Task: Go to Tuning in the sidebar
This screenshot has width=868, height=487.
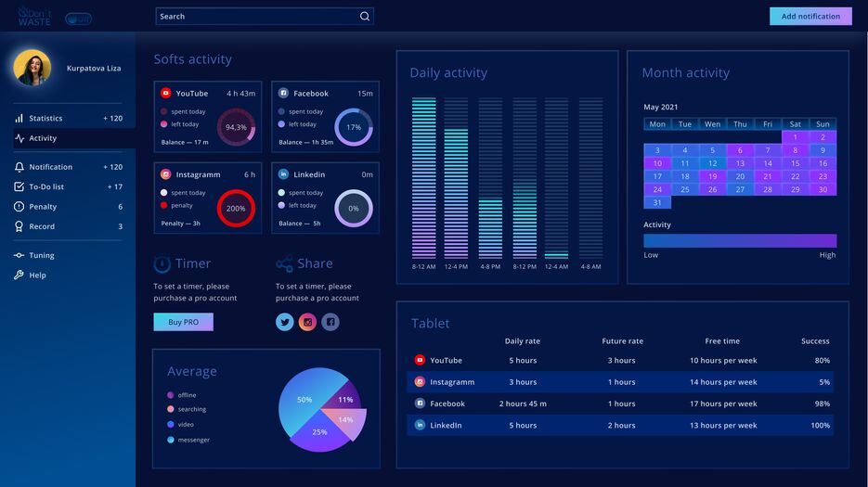Action: [41, 255]
